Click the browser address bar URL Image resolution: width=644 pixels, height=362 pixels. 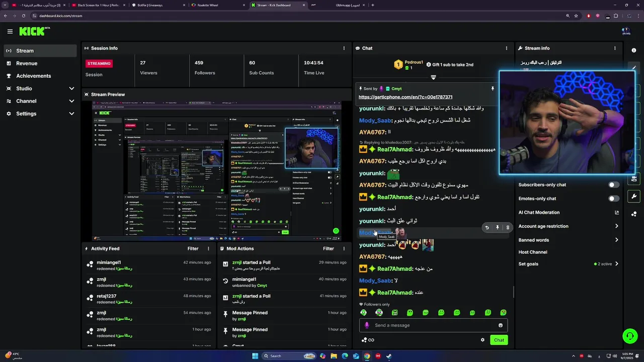[60, 16]
